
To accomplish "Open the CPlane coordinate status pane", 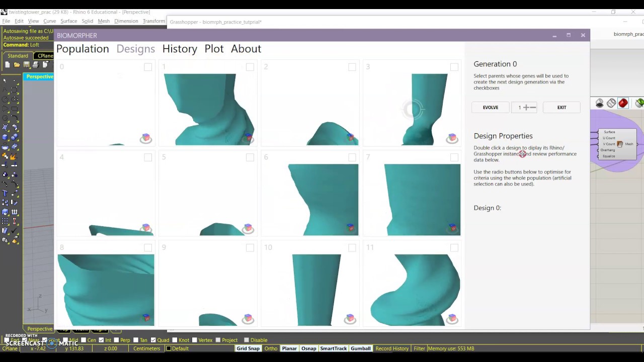I will click(x=10, y=348).
